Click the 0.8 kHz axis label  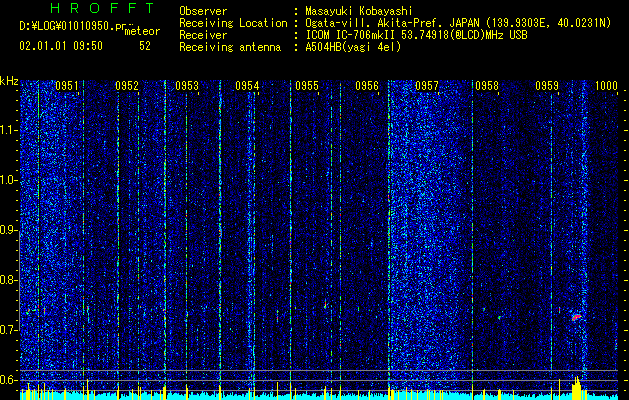pos(9,280)
